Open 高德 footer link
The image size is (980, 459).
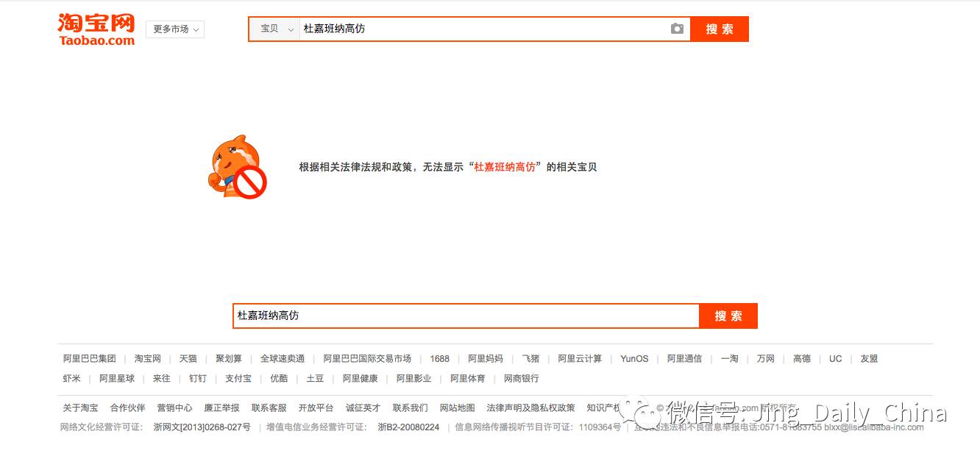pos(802,359)
